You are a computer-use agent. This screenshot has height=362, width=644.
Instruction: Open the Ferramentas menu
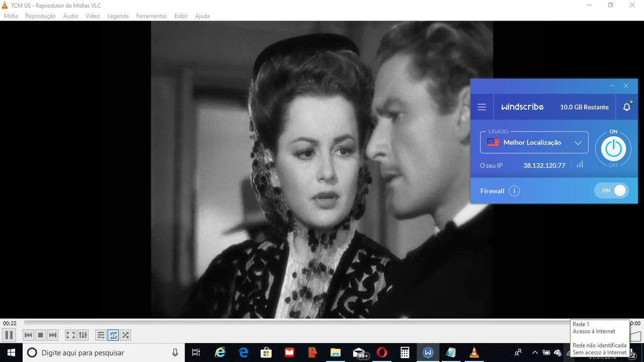click(151, 16)
